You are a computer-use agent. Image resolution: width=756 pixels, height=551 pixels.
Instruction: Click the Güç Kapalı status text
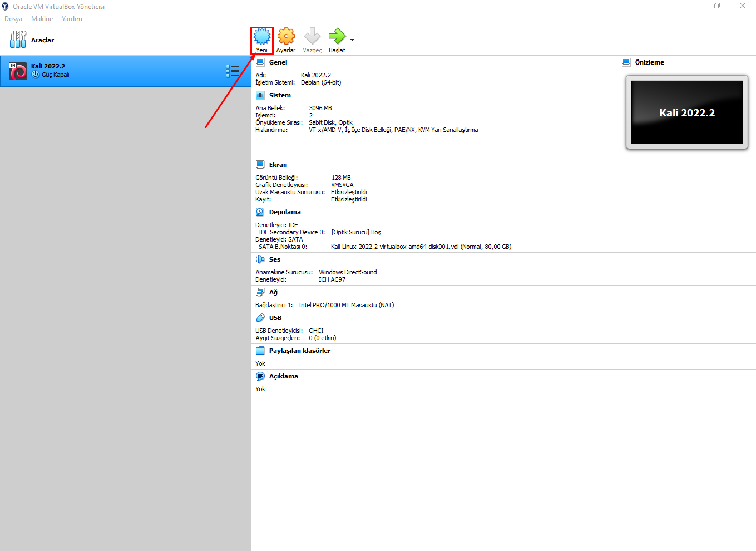point(56,75)
